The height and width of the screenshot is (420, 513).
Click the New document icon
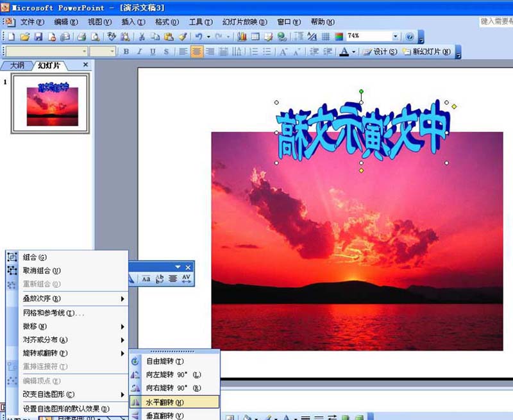point(11,37)
